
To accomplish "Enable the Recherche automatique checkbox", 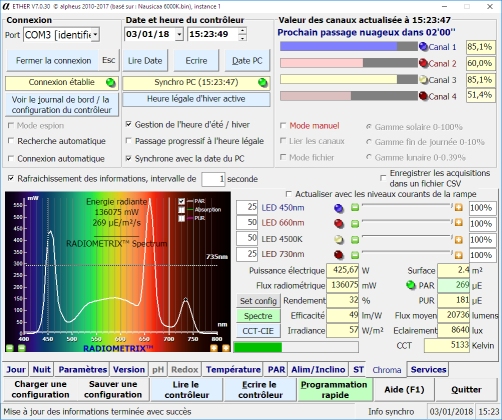I will 11,141.
